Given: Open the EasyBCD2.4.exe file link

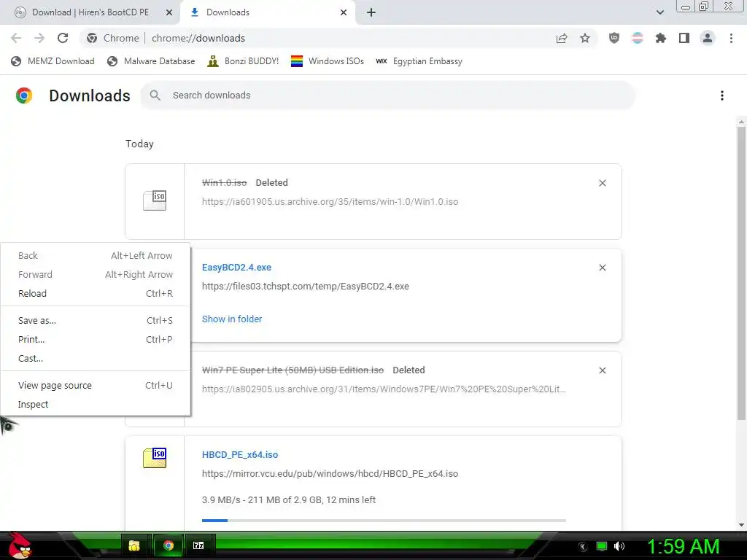Looking at the screenshot, I should 237,268.
